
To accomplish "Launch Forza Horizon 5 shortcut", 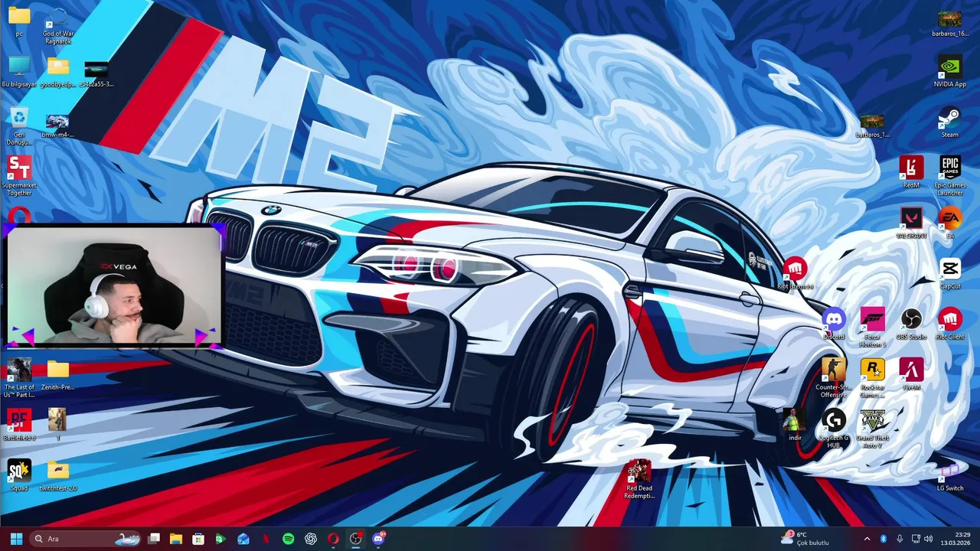I will click(x=873, y=328).
